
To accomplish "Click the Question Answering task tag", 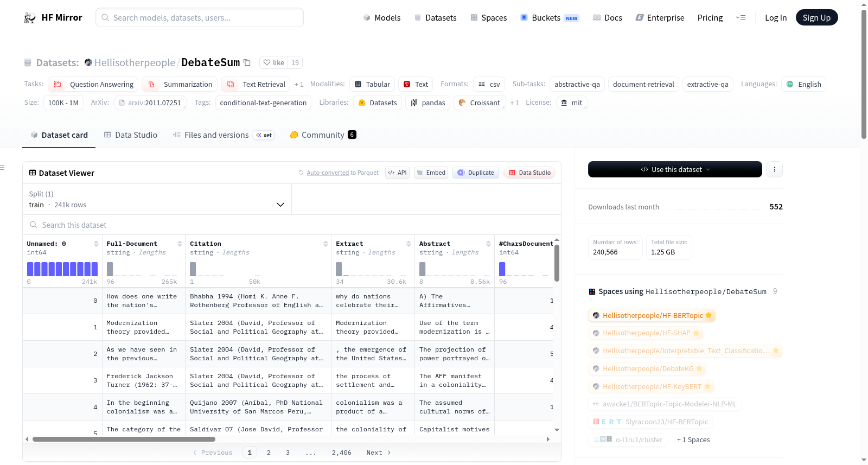I will 93,84.
